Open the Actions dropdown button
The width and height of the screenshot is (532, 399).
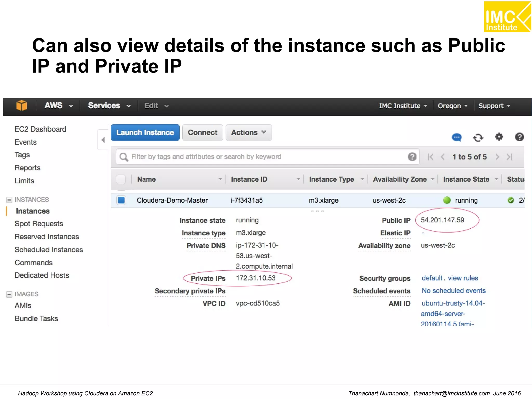click(x=249, y=132)
